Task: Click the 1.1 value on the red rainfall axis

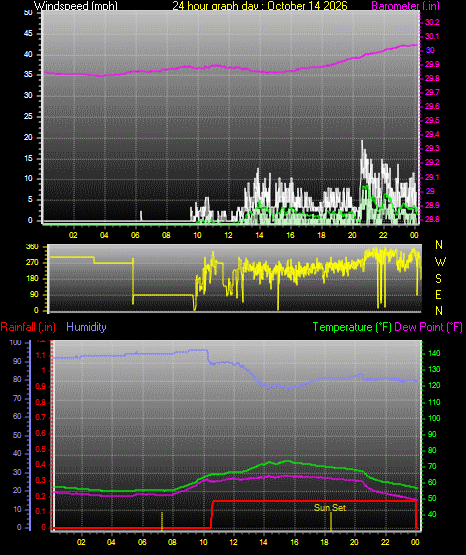Action: tap(41, 355)
